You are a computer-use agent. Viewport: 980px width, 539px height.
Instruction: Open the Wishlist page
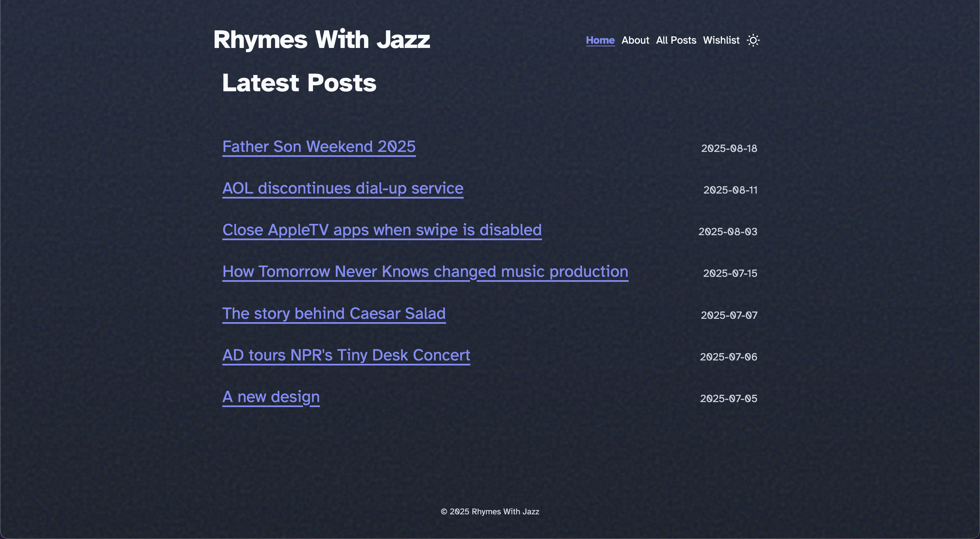[x=721, y=40]
